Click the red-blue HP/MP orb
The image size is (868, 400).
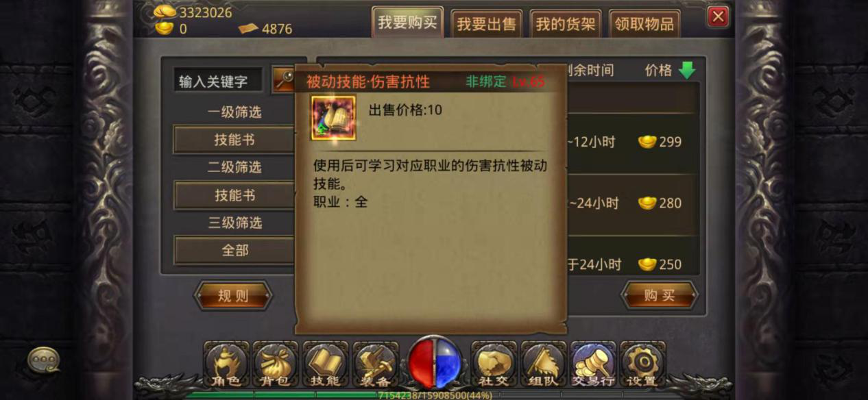tap(435, 363)
